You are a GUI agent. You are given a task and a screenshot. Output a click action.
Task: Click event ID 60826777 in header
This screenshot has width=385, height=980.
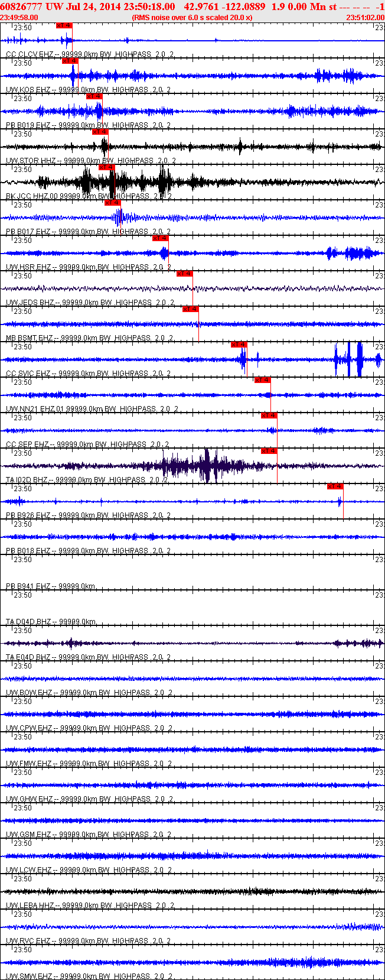[x=21, y=7]
